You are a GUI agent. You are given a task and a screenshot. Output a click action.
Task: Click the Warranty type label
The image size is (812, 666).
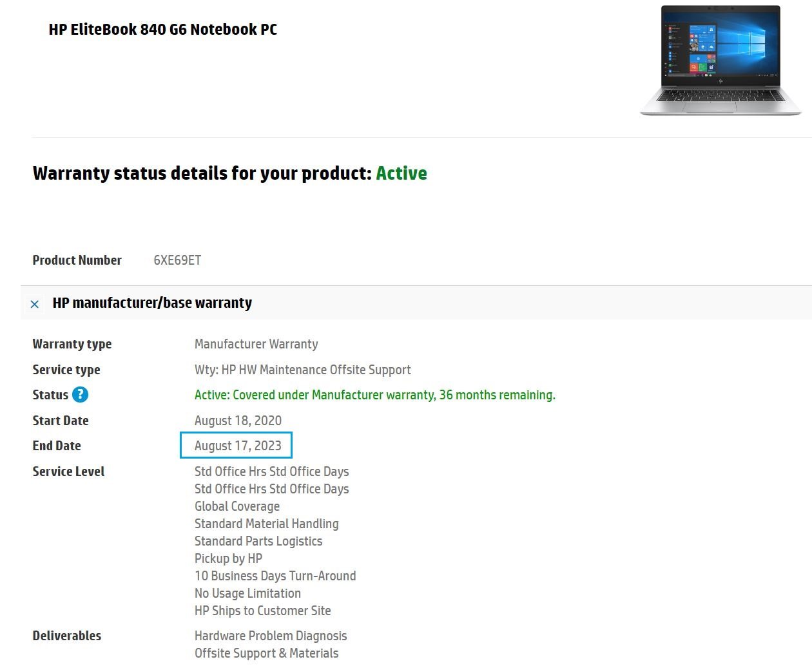pos(72,344)
